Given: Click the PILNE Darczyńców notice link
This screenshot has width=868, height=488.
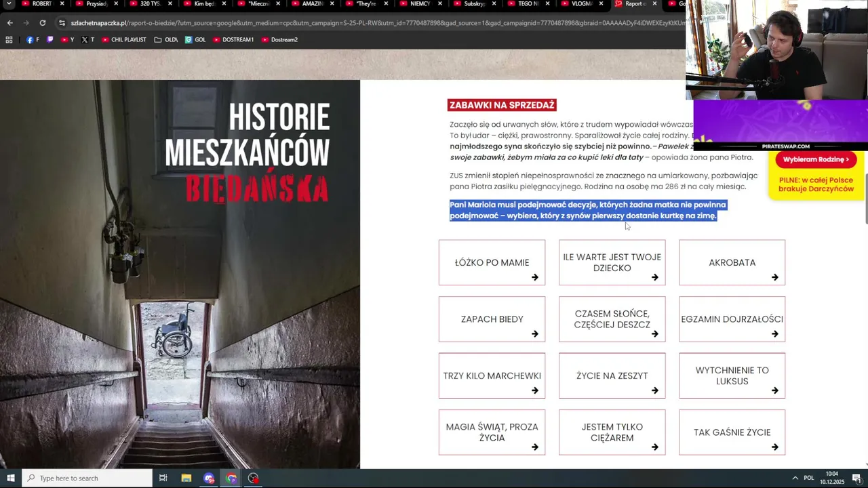Looking at the screenshot, I should (816, 184).
